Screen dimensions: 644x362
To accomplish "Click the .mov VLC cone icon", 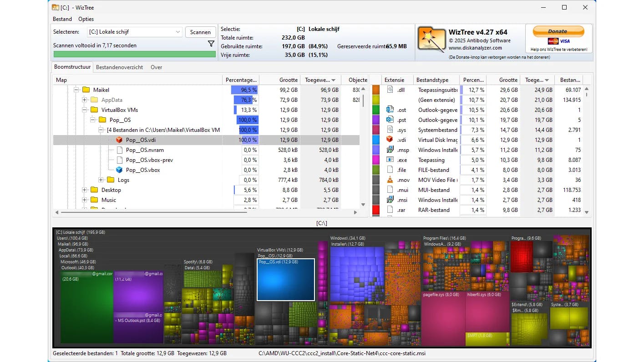I will (x=390, y=180).
